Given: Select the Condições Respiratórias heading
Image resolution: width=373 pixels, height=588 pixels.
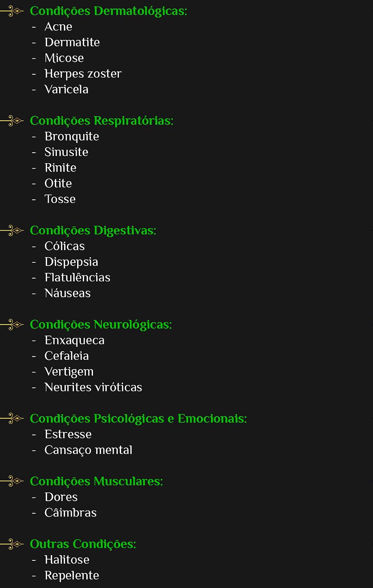Looking at the screenshot, I should pyautogui.click(x=101, y=121).
